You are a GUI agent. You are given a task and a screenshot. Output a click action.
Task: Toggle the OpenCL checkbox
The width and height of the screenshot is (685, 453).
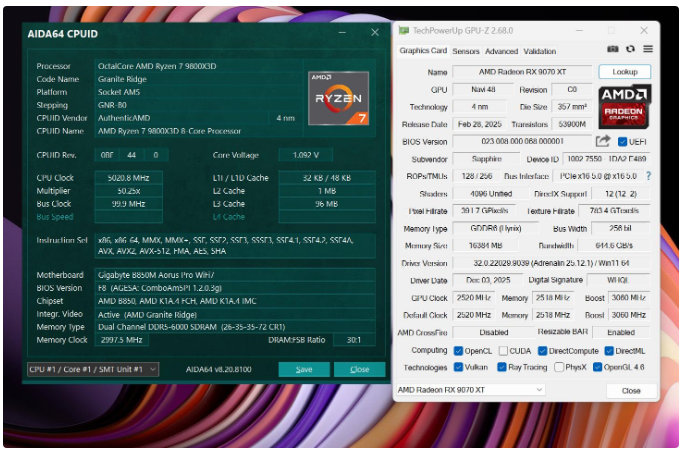pos(458,351)
